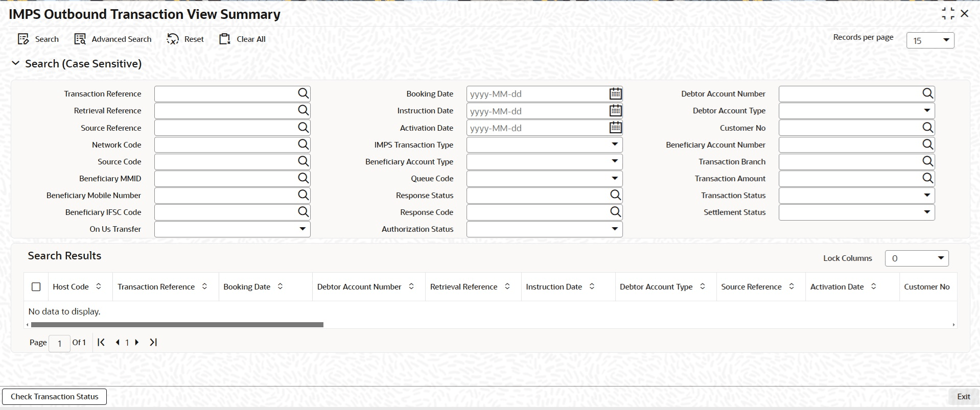
Task: Sort results by Debtor Account Number column
Action: pos(411,286)
